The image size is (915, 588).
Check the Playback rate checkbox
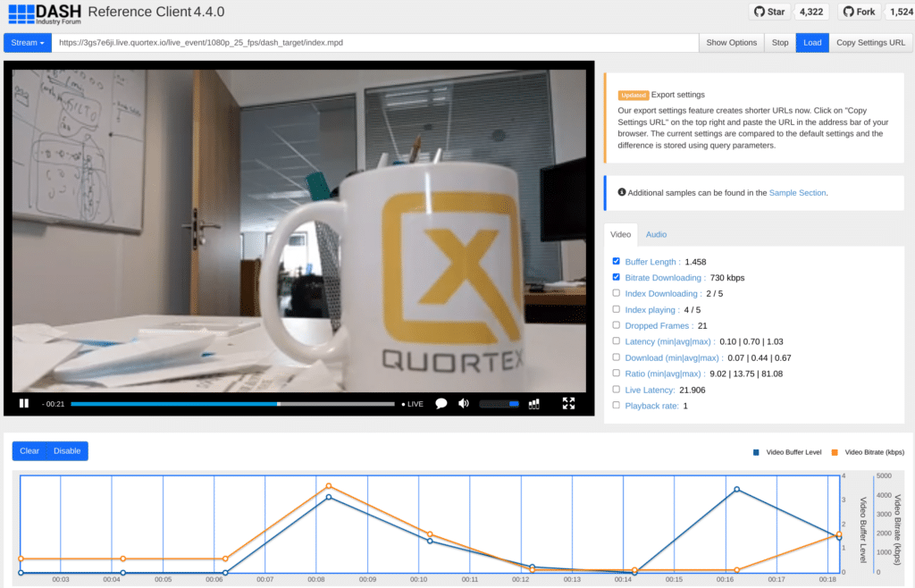tap(617, 406)
